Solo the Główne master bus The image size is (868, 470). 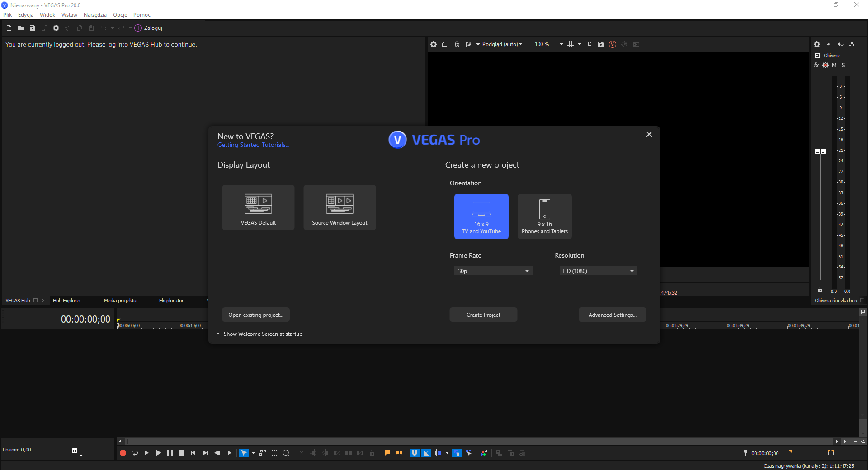tap(843, 65)
